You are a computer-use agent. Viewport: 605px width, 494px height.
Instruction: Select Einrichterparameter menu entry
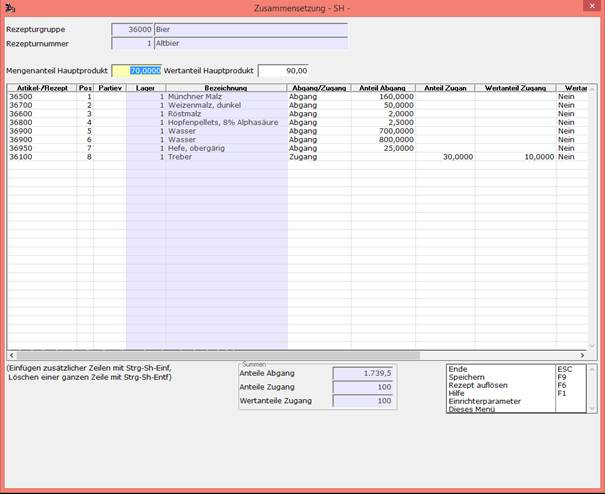point(485,401)
